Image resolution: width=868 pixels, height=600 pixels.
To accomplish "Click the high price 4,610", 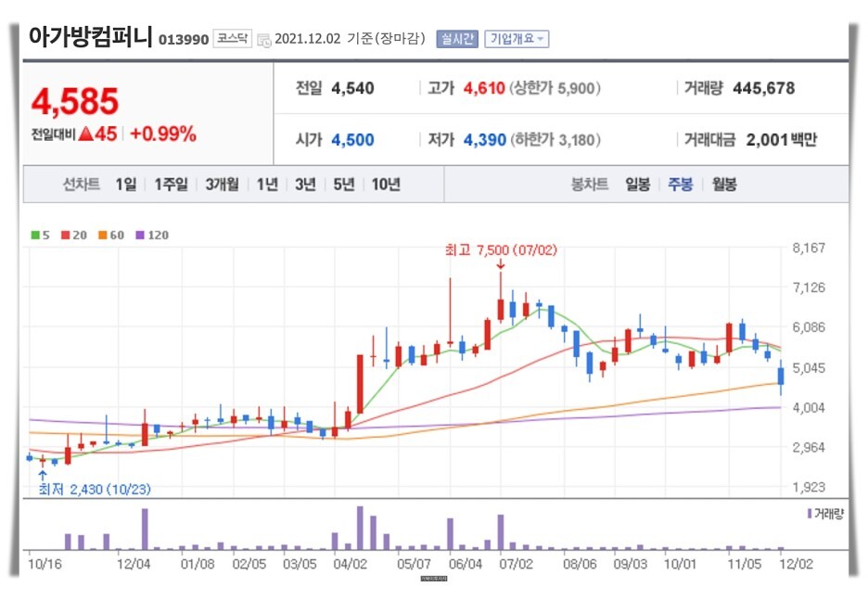I will tap(484, 88).
